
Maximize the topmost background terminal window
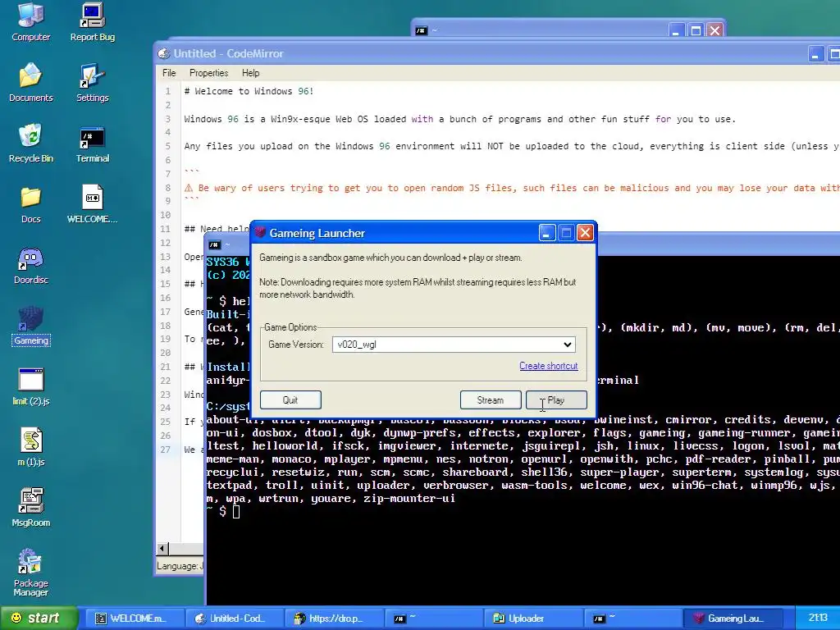pyautogui.click(x=696, y=30)
